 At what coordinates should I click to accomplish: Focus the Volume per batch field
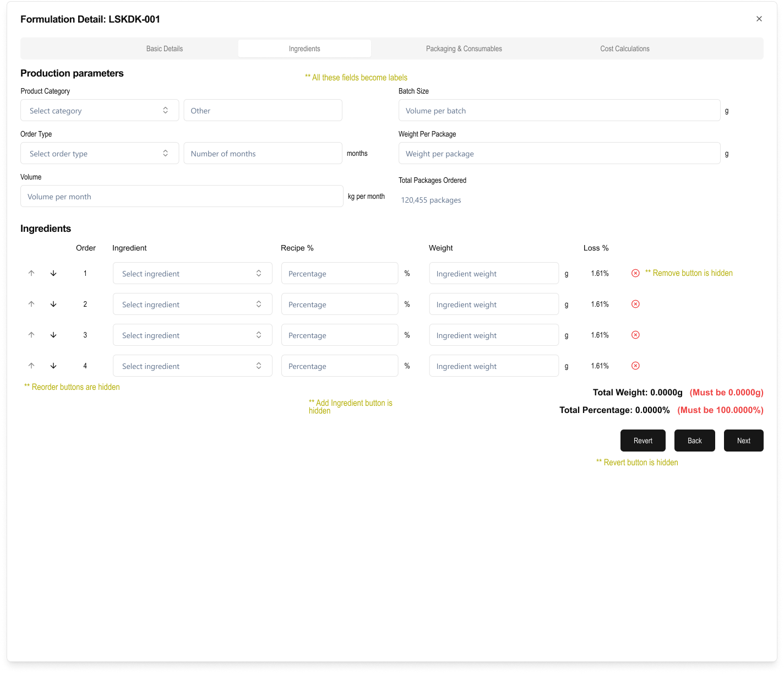click(x=559, y=110)
